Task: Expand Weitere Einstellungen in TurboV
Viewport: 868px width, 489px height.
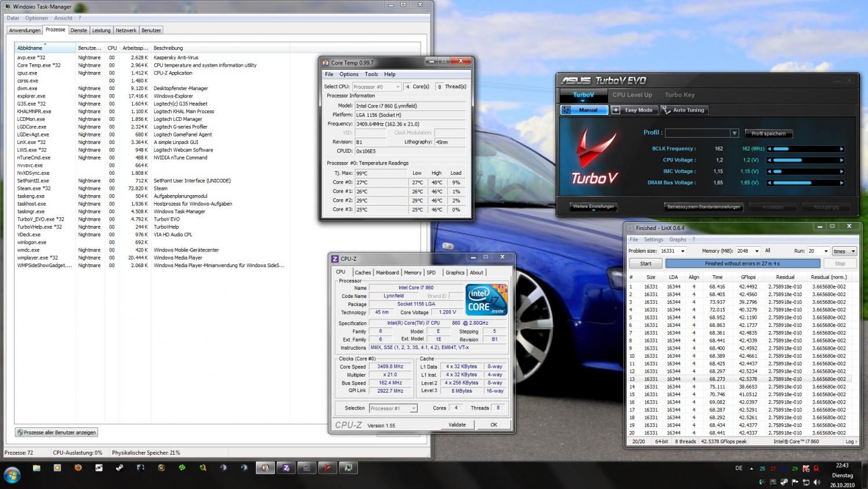Action: (x=593, y=207)
